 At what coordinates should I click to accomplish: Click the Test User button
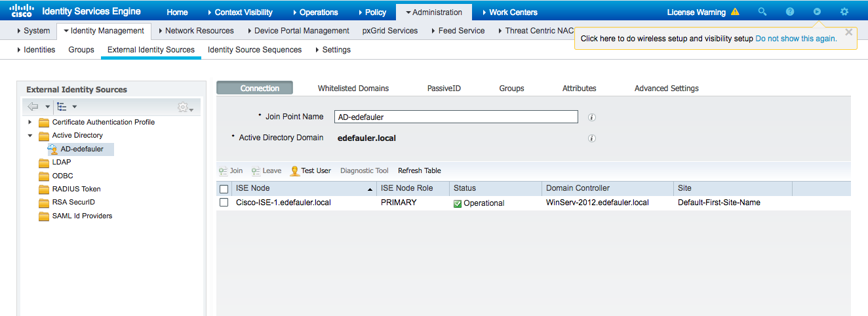[311, 170]
